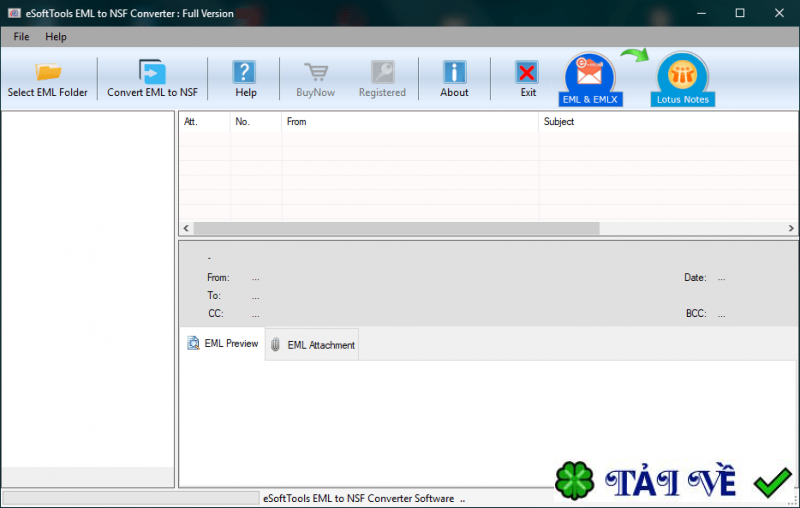The height and width of the screenshot is (508, 800).
Task: Click the Lotus Notes logo
Action: [x=682, y=79]
